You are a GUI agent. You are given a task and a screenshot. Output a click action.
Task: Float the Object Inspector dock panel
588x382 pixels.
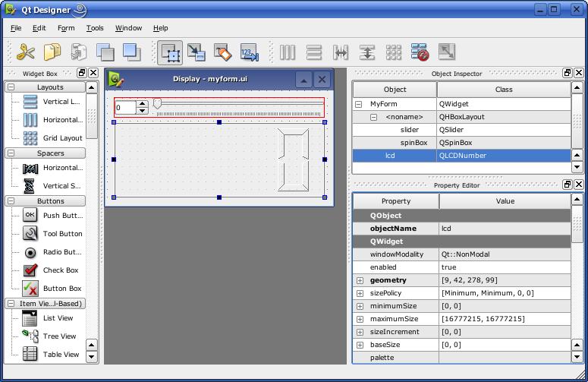[568, 73]
